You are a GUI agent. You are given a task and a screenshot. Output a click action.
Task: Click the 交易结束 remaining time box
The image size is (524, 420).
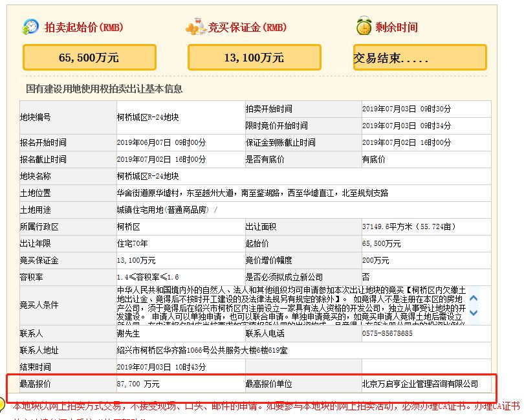(x=420, y=58)
